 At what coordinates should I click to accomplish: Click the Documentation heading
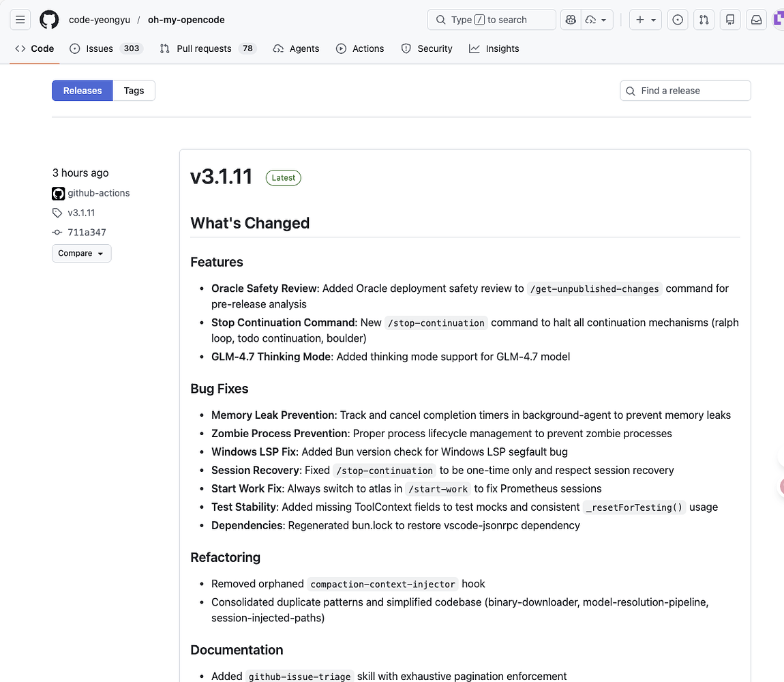[237, 650]
